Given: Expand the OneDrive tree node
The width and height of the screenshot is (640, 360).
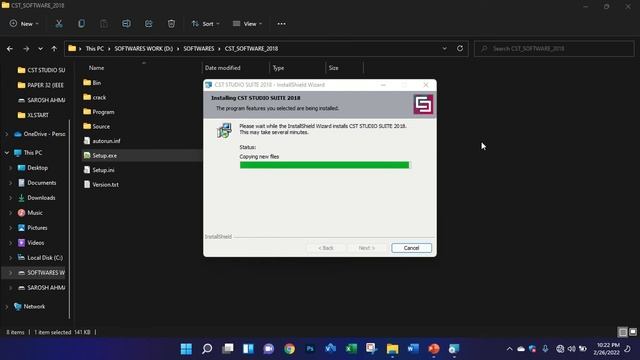Looking at the screenshot, I should tap(7, 134).
